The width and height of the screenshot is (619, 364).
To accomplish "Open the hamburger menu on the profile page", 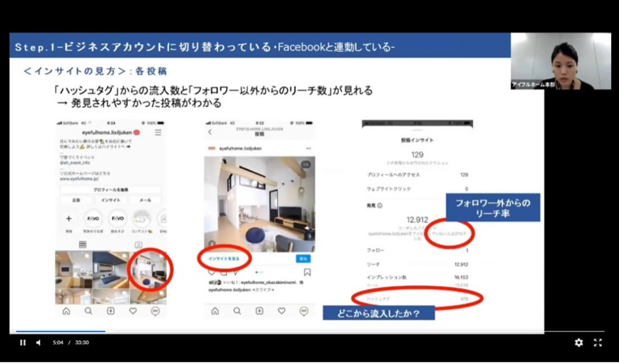I will point(158,133).
